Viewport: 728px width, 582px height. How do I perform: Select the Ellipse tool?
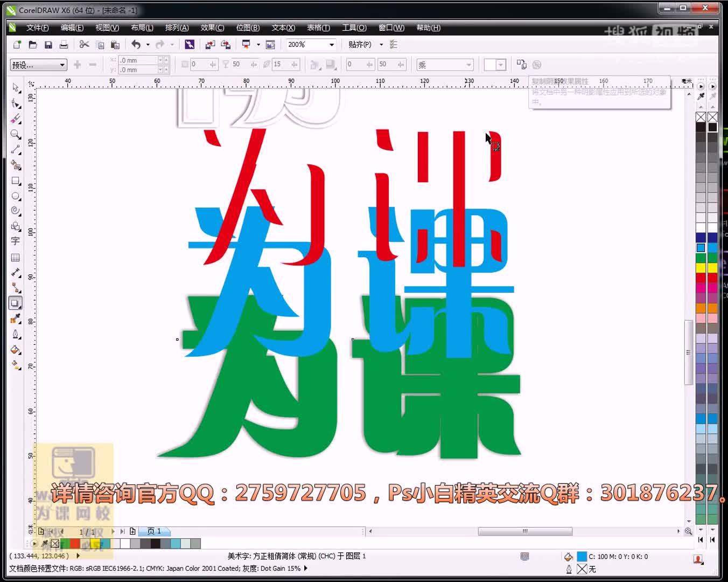tap(15, 196)
